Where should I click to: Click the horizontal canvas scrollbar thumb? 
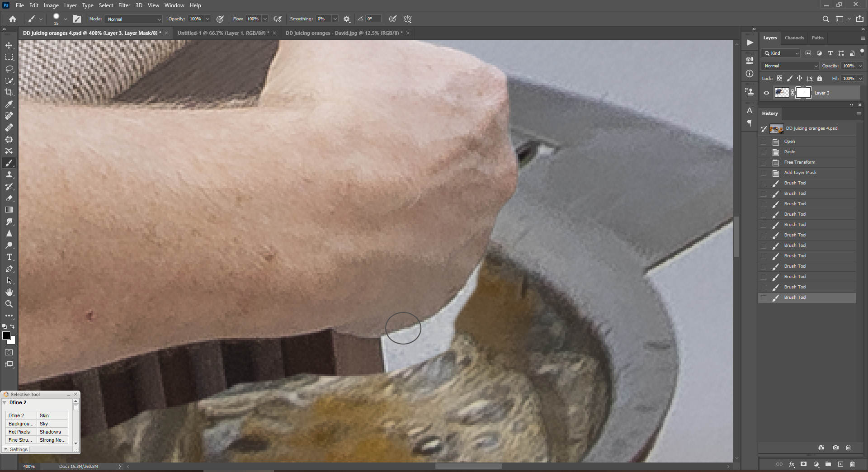(468, 466)
